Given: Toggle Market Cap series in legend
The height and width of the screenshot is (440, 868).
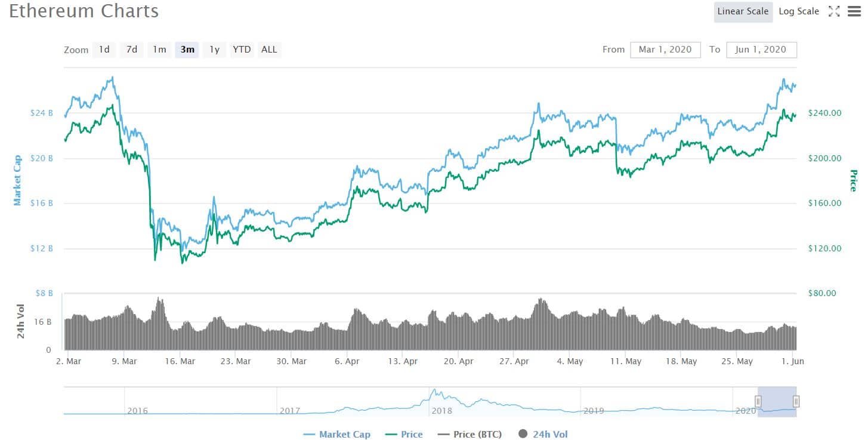Looking at the screenshot, I should [337, 435].
